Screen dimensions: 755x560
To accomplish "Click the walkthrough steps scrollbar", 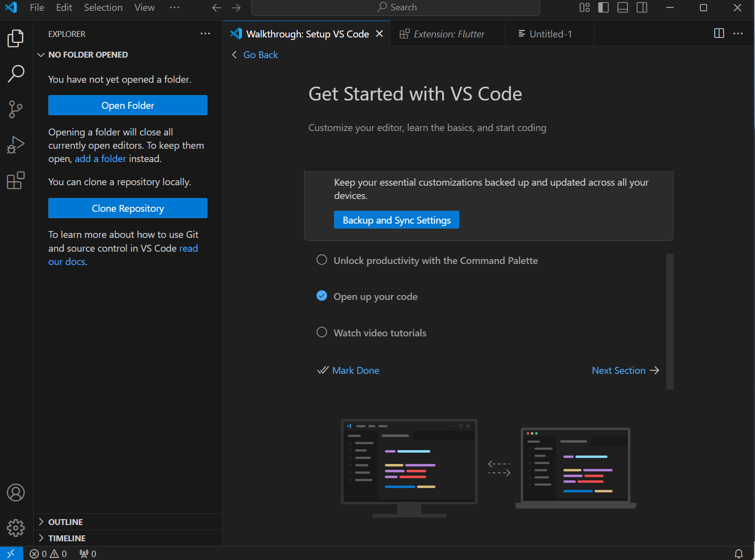I will click(x=670, y=322).
